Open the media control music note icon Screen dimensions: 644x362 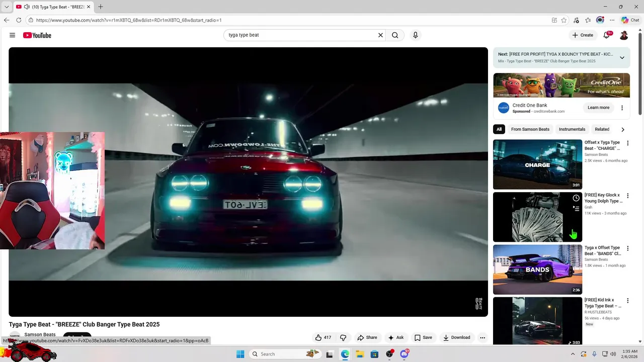point(576,20)
